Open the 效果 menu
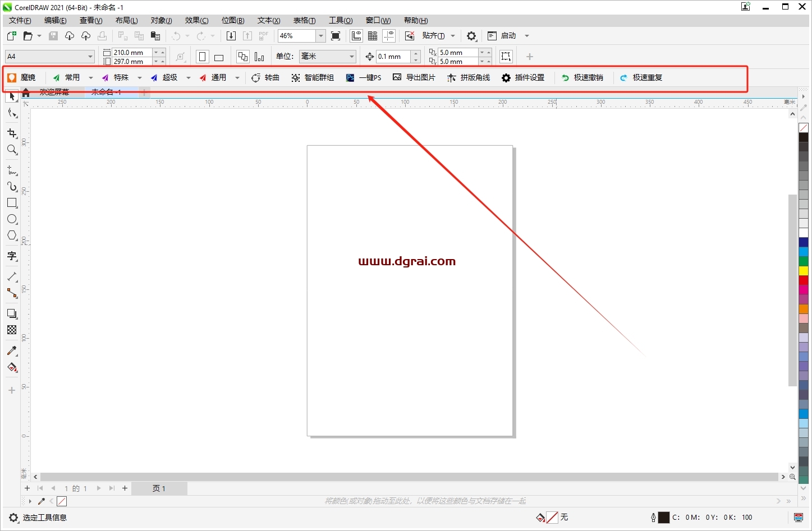812x531 pixels. (x=196, y=21)
